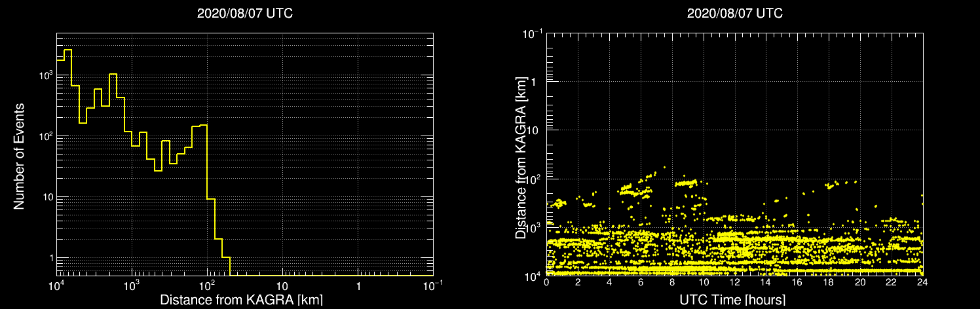980x309 pixels.
Task: Click the 6 tick on UTC time axis
Action: pos(641,283)
